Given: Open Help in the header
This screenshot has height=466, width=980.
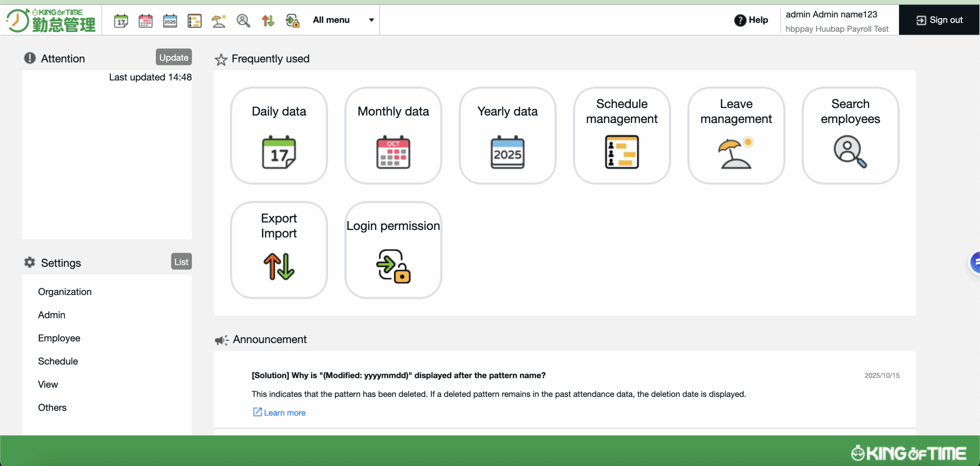Looking at the screenshot, I should [x=751, y=20].
